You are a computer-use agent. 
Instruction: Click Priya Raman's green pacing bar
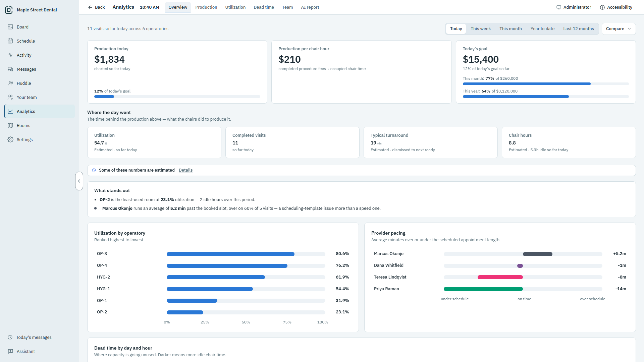pos(483,289)
